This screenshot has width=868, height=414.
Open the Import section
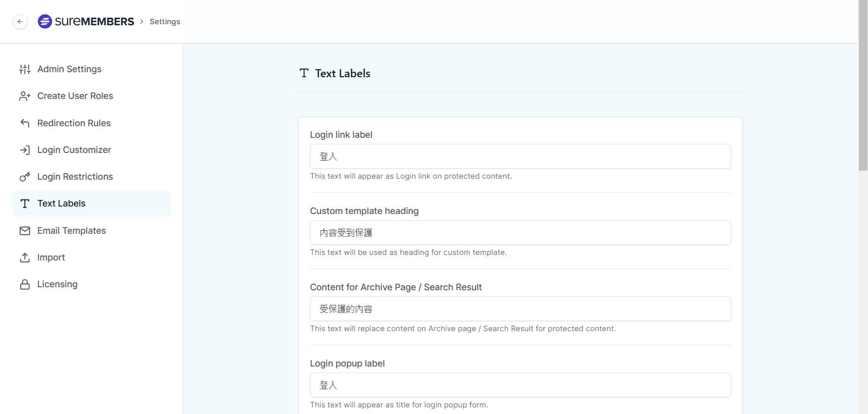[x=91, y=257]
